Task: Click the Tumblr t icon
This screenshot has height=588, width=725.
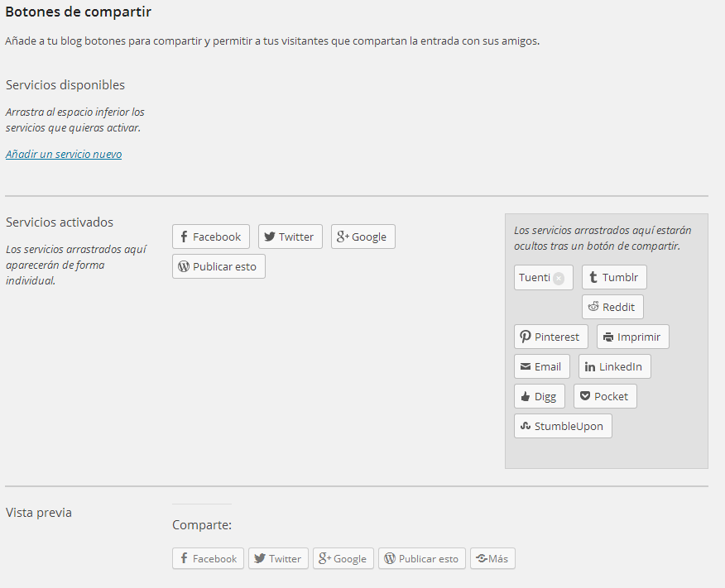Action: (593, 277)
